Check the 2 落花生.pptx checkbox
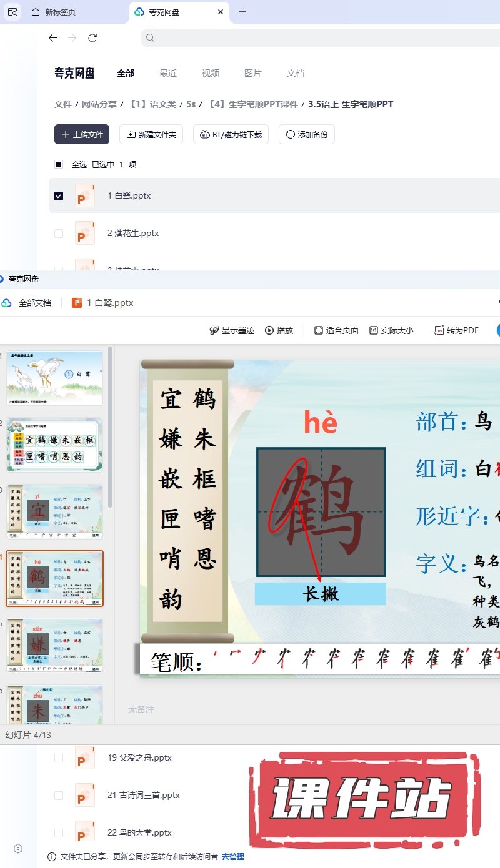Viewport: 500px width, 868px height. 59,233
